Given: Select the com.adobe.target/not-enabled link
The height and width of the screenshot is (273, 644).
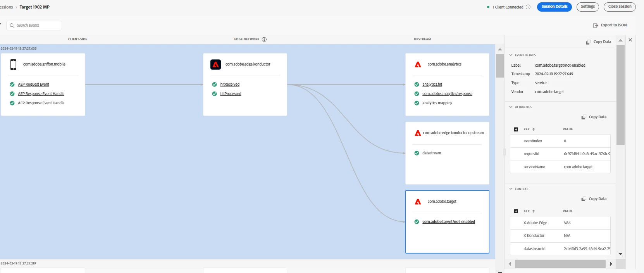Looking at the screenshot, I should (449, 222).
